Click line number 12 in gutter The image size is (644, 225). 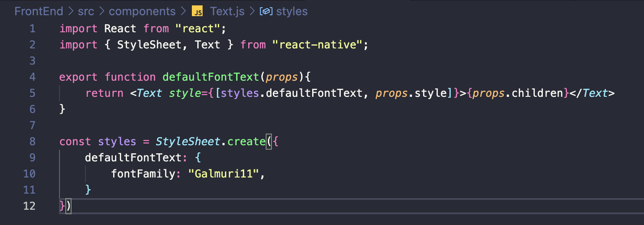(x=29, y=206)
